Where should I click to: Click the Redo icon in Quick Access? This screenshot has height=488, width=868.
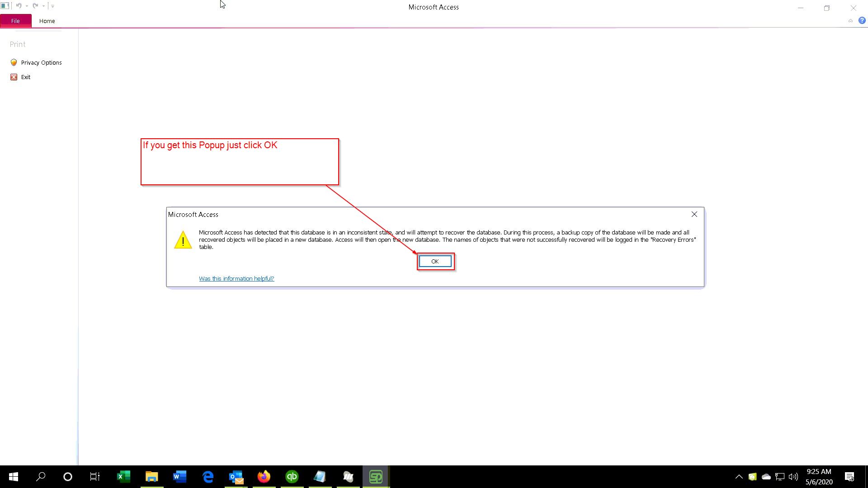(35, 6)
